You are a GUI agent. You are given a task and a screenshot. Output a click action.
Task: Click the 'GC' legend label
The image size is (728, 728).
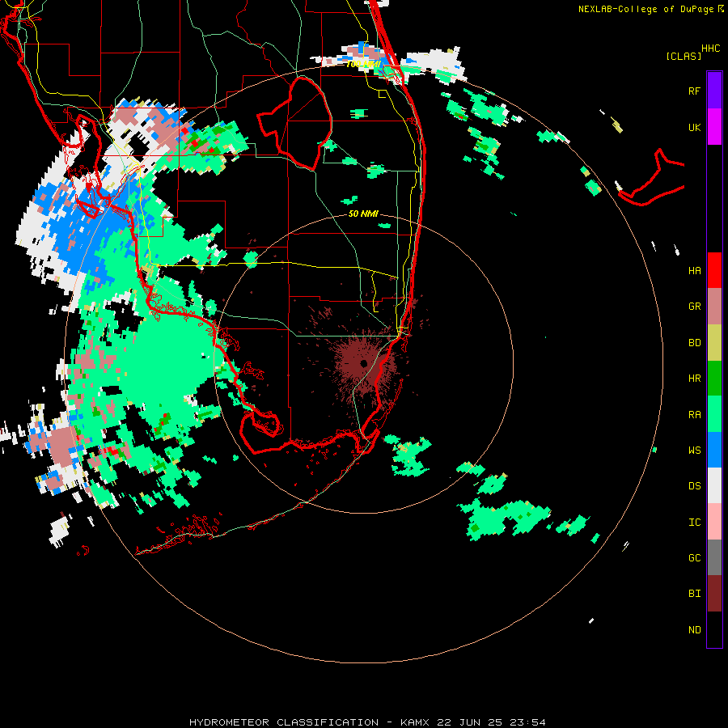[694, 558]
